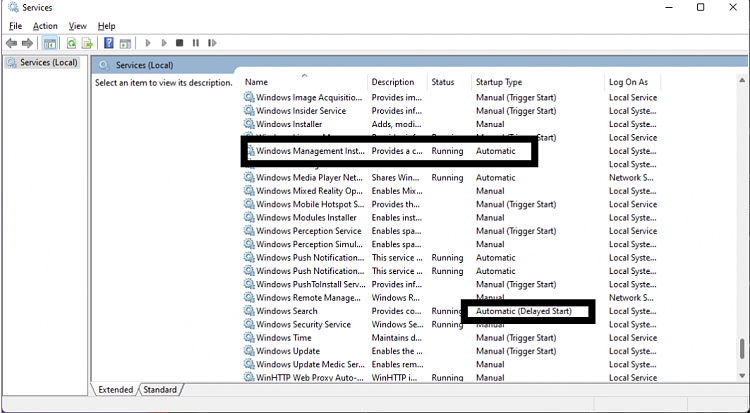This screenshot has width=750, height=413.
Task: Click gear icon beside WinHTTP Web Proxy Auto
Action: click(249, 377)
